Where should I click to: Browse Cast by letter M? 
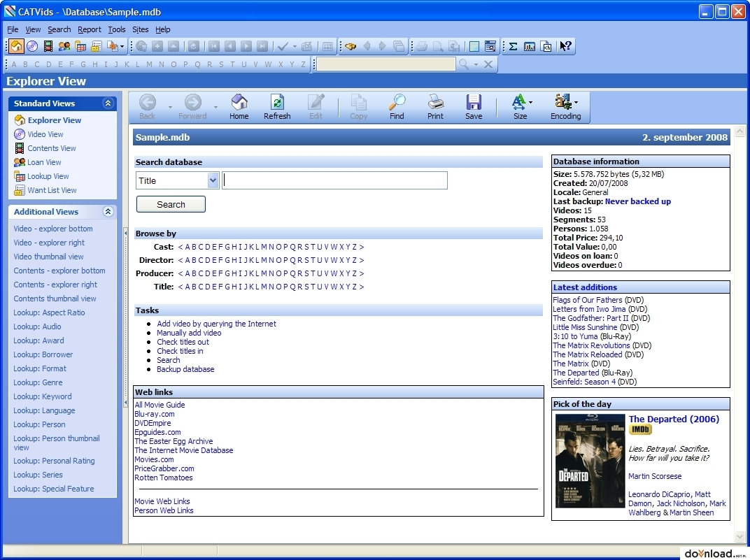point(264,247)
